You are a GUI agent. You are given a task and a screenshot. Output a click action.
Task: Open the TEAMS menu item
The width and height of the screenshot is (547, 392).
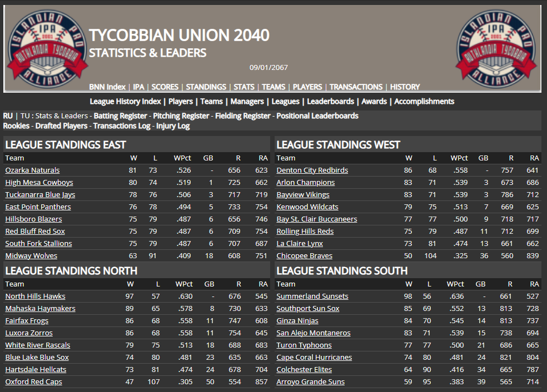coord(273,87)
